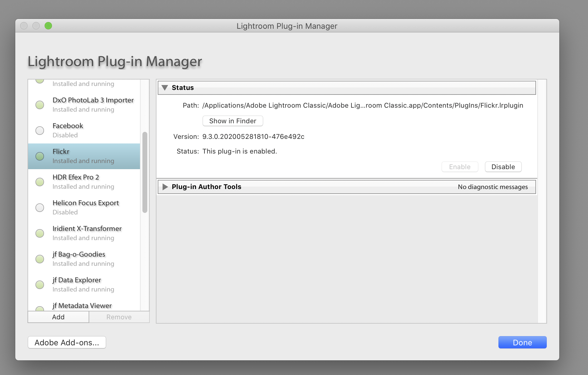Click the status circle beside jf Data Explorer

point(40,285)
